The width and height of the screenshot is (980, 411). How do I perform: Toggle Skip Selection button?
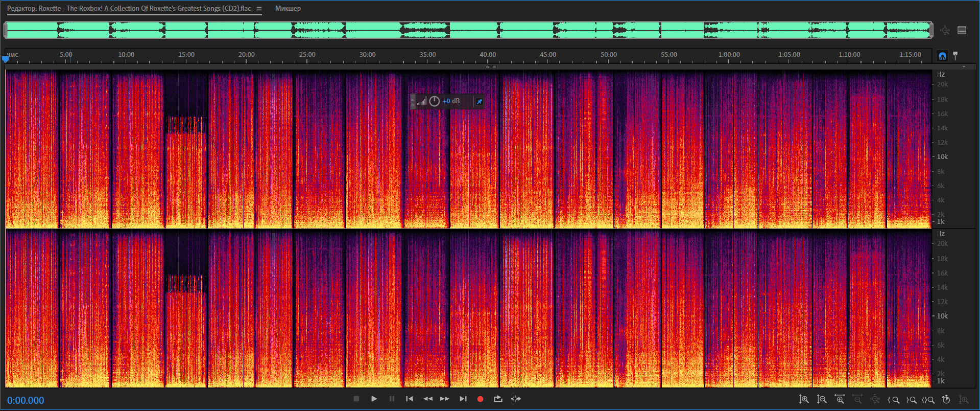click(516, 399)
